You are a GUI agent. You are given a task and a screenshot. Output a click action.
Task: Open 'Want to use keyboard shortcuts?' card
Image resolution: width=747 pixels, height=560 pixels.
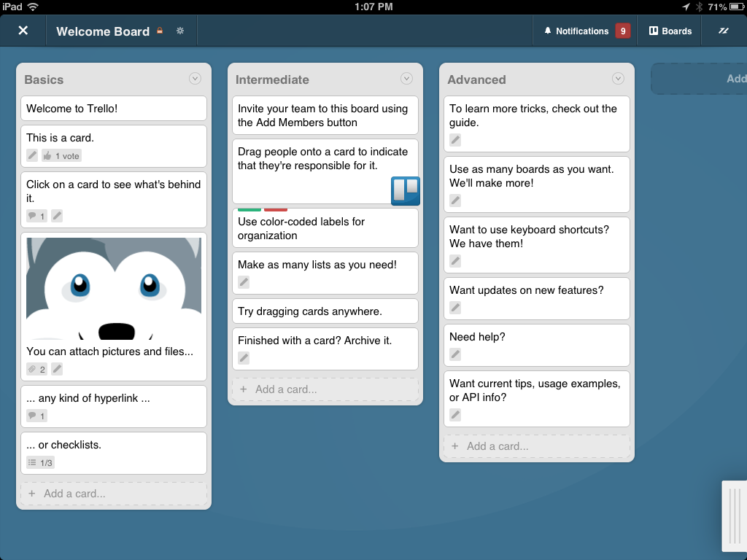(537, 245)
